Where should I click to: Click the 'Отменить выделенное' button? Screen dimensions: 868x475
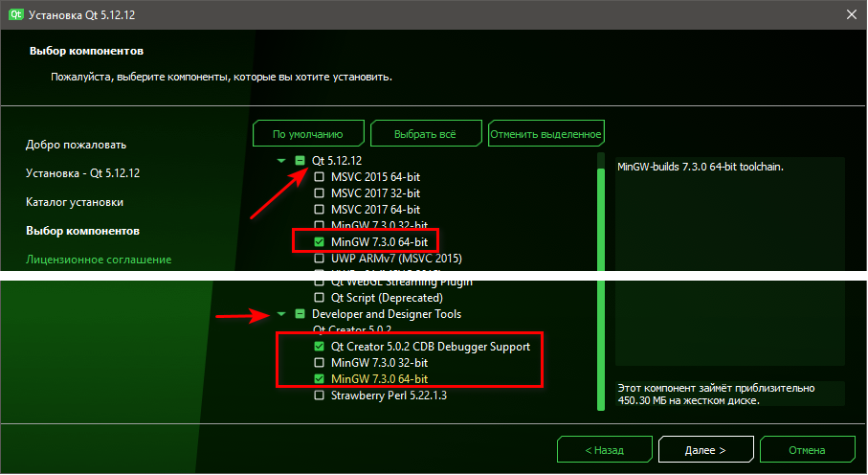click(545, 133)
